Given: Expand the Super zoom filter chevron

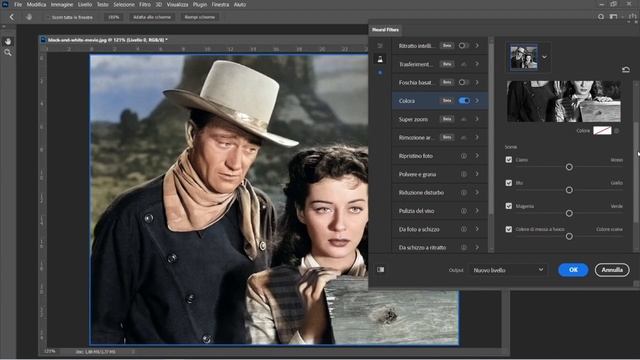Looking at the screenshot, I should 477,119.
